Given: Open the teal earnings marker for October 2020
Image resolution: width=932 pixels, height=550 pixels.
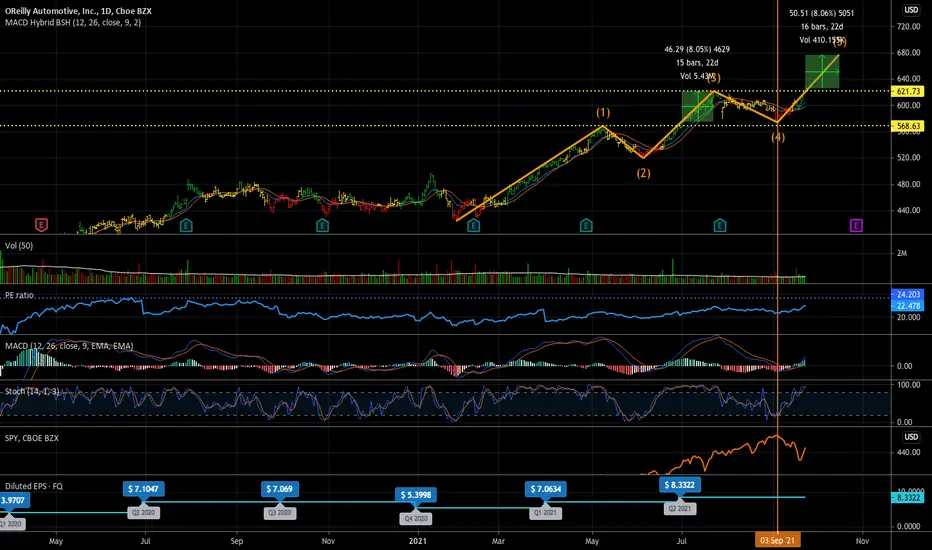Looking at the screenshot, I should pyautogui.click(x=322, y=225).
